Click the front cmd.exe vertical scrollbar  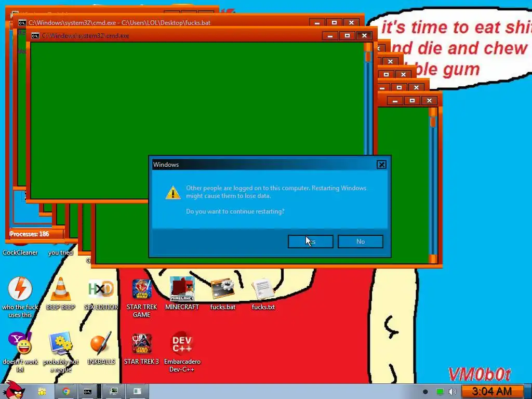pos(368,98)
